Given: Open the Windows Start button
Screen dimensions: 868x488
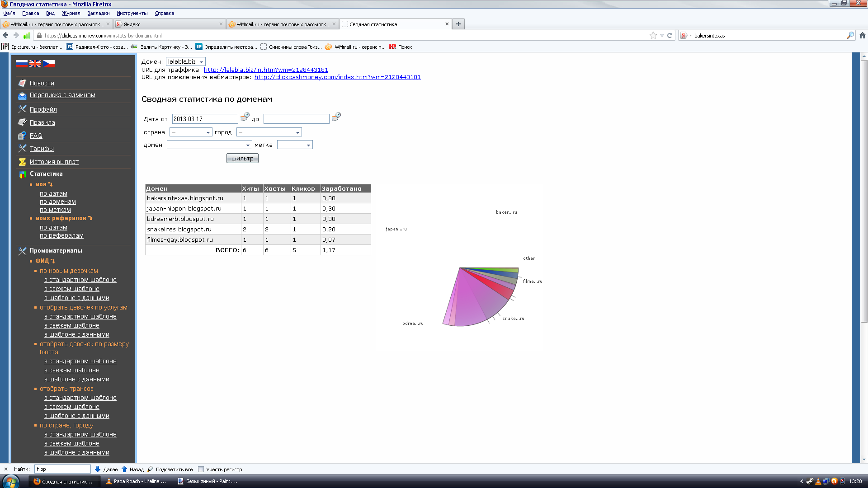Looking at the screenshot, I should 11,481.
